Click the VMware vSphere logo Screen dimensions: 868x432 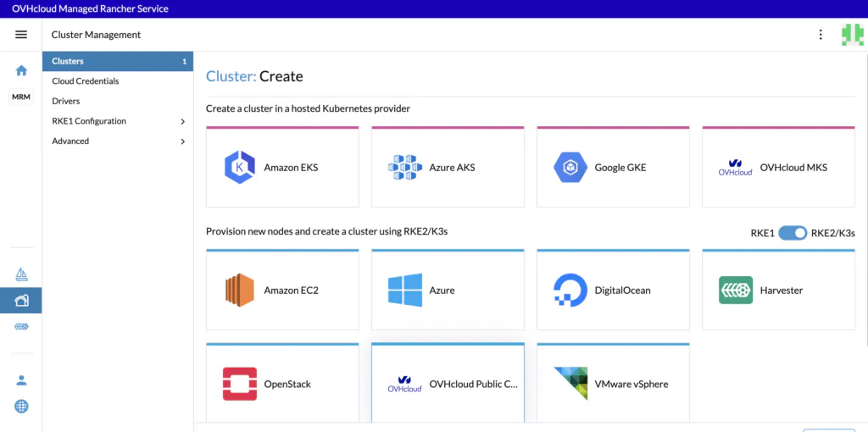pyautogui.click(x=570, y=384)
